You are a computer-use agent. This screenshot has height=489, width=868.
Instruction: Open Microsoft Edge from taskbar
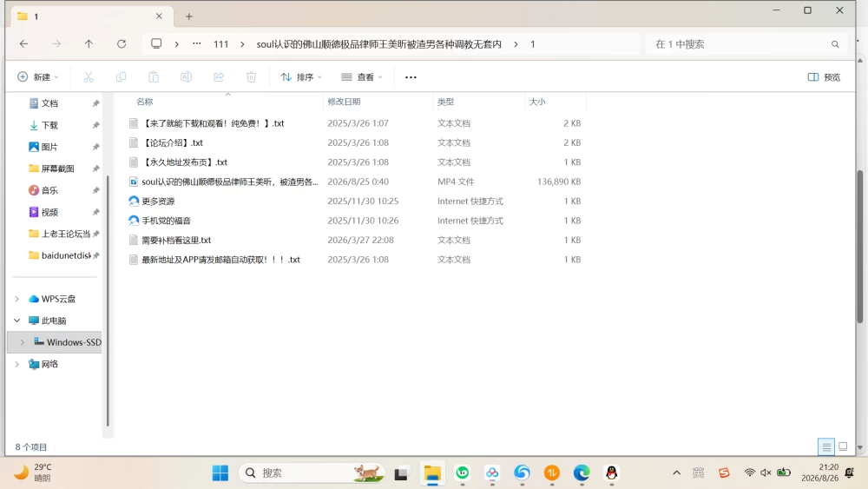tap(582, 473)
